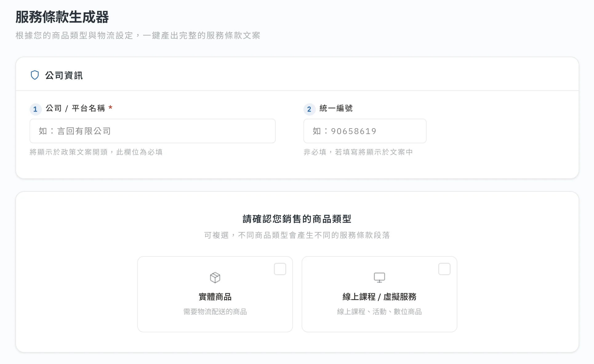Screen dimensions: 594x364
Task: Click the 需要物流配送的商品 description text
Action: click(215, 312)
